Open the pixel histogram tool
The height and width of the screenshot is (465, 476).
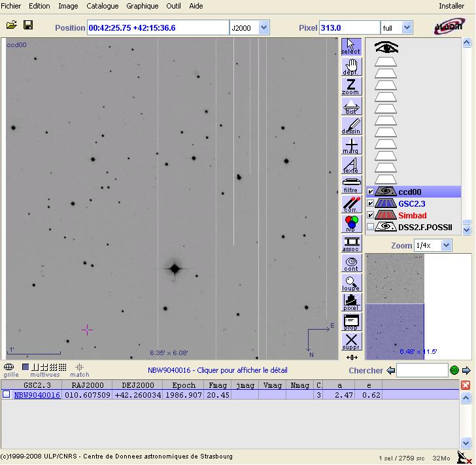point(351,302)
